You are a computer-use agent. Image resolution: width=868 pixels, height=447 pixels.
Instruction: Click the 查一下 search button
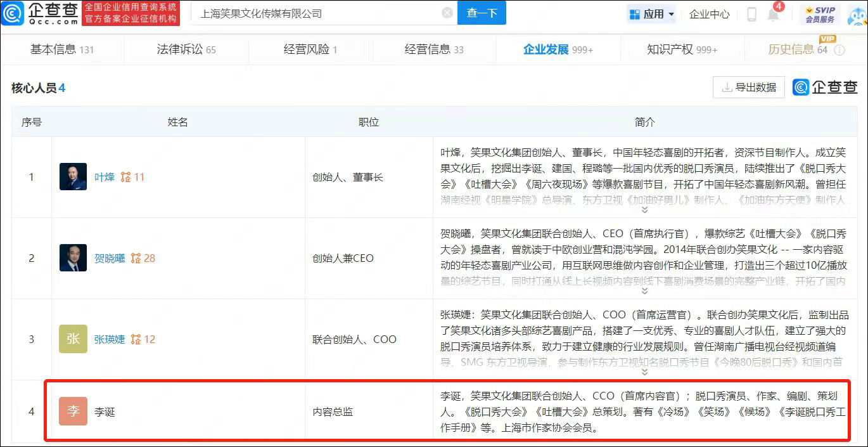(x=482, y=13)
